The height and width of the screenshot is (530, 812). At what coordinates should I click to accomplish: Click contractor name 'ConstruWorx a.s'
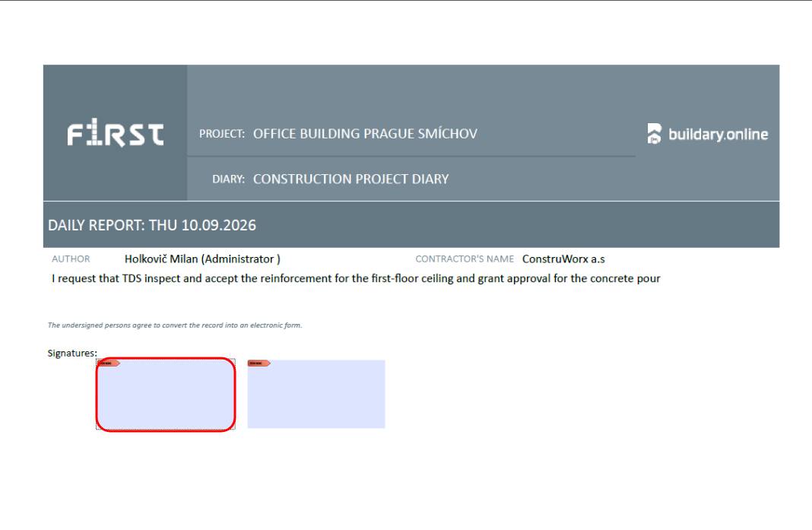coord(563,259)
